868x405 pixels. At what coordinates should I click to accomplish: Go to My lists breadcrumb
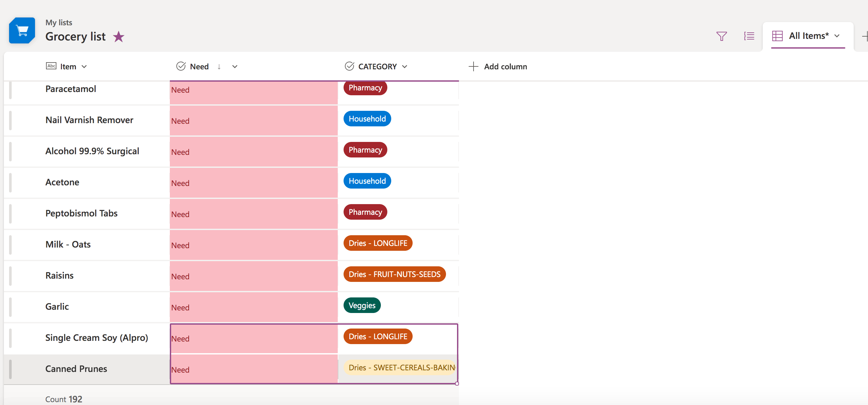(x=59, y=23)
